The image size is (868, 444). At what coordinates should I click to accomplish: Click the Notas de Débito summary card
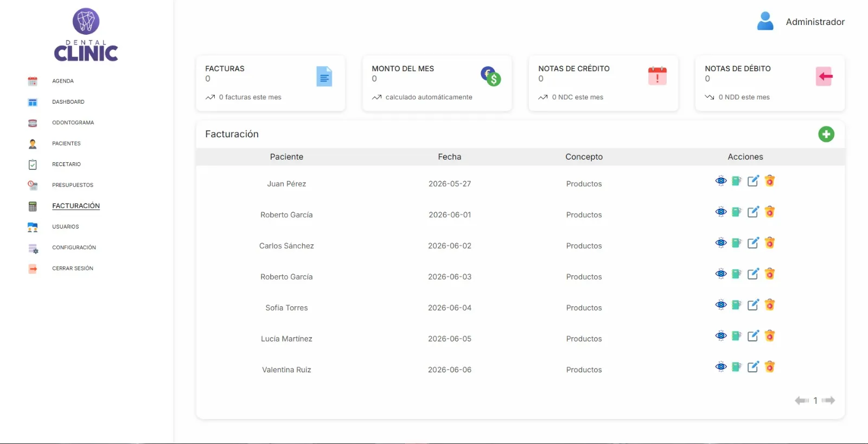(x=770, y=83)
